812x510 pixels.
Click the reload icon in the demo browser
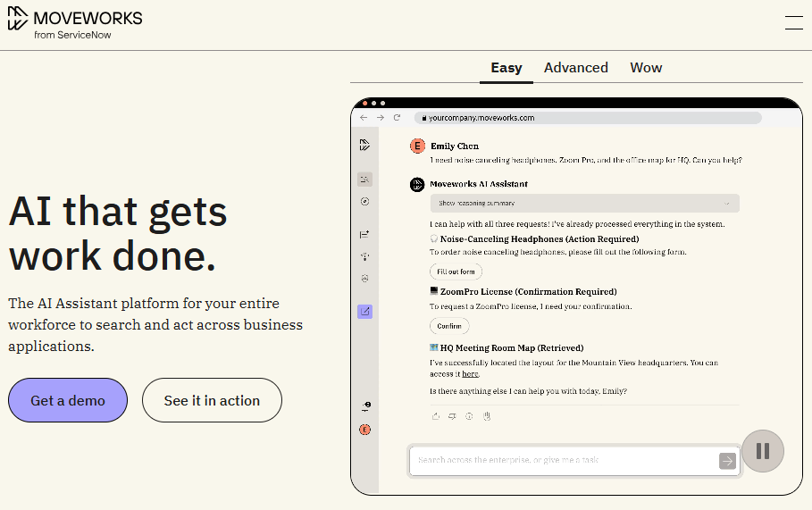point(397,118)
